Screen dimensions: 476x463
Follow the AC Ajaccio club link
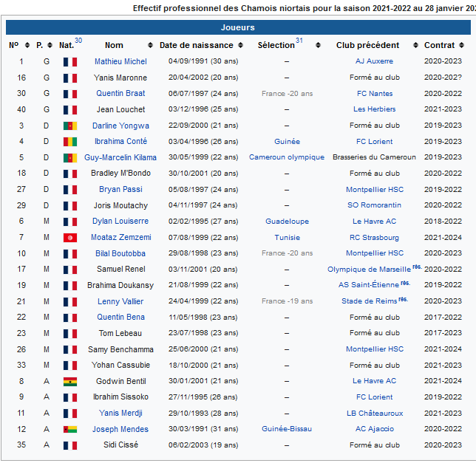pyautogui.click(x=375, y=429)
